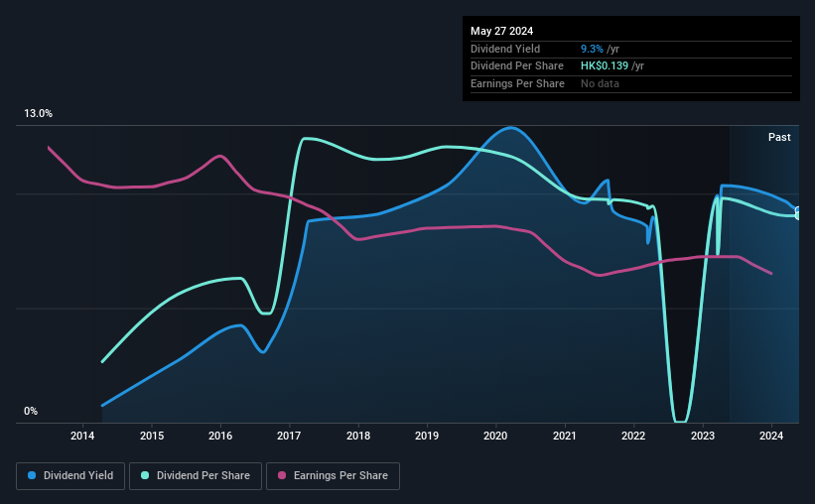Click the teal Dividend Per Share legend dot

[145, 475]
